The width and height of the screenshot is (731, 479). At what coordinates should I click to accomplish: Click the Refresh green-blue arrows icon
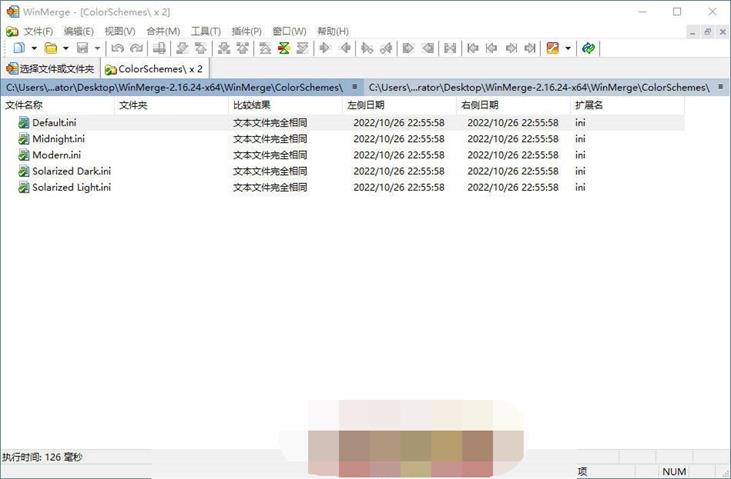point(588,48)
